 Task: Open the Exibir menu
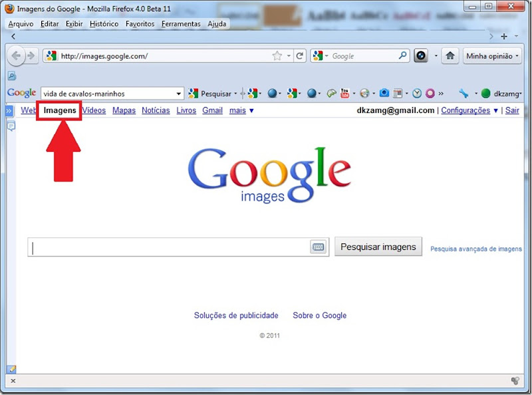click(x=74, y=24)
